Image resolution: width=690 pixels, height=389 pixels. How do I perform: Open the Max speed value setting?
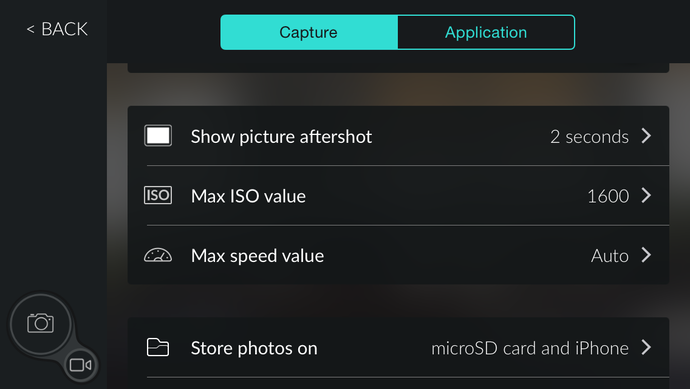pyautogui.click(x=398, y=255)
